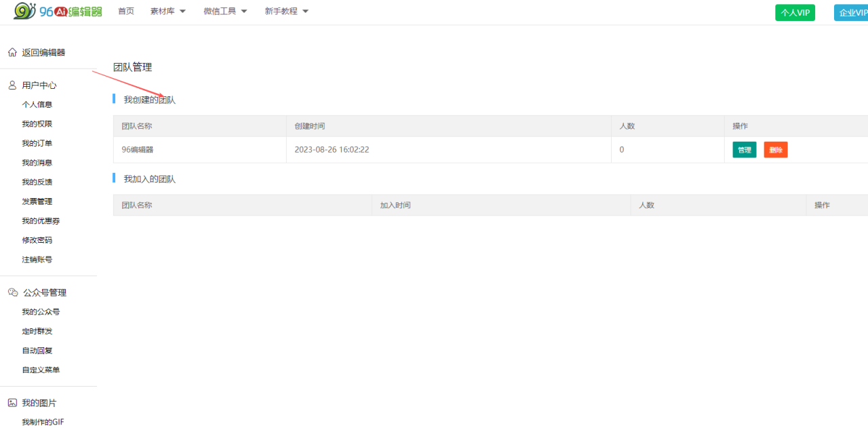The height and width of the screenshot is (428, 868).
Task: Open the 首页 menu item
Action: (126, 12)
